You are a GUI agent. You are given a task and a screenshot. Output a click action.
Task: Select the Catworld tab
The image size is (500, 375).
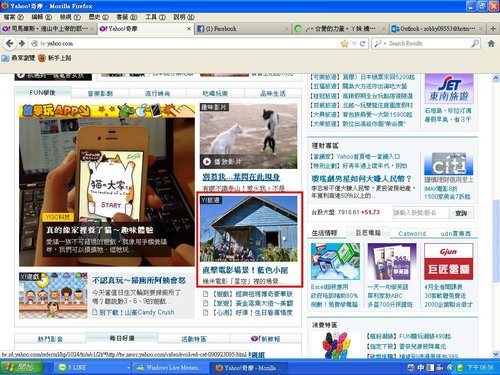[412, 233]
